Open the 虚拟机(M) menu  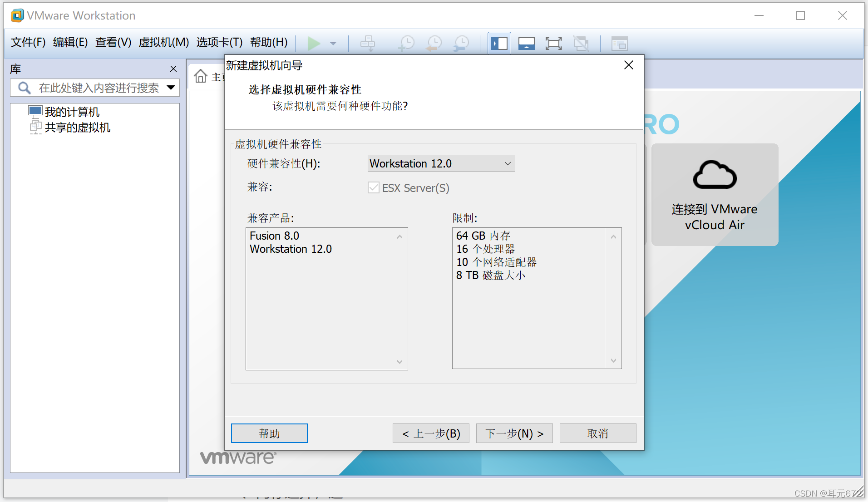click(164, 42)
